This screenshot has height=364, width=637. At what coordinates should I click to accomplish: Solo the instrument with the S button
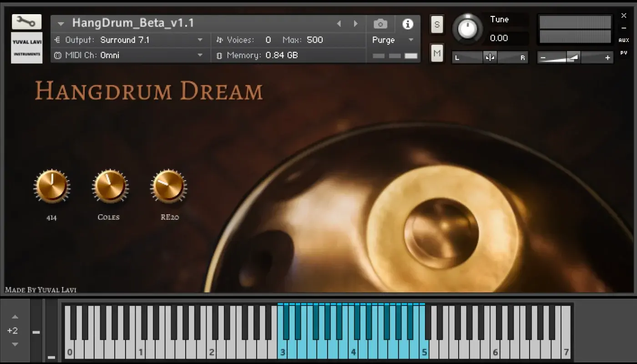click(436, 25)
